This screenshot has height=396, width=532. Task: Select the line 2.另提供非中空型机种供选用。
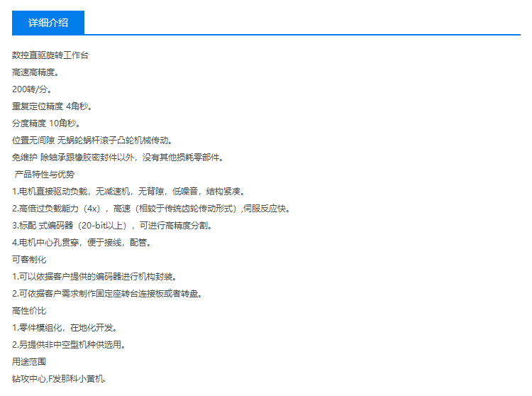69,345
